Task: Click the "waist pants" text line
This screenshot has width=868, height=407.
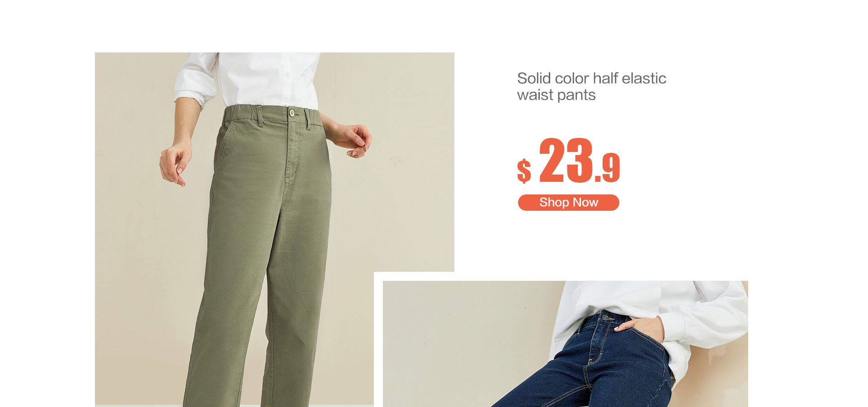Action: click(556, 95)
